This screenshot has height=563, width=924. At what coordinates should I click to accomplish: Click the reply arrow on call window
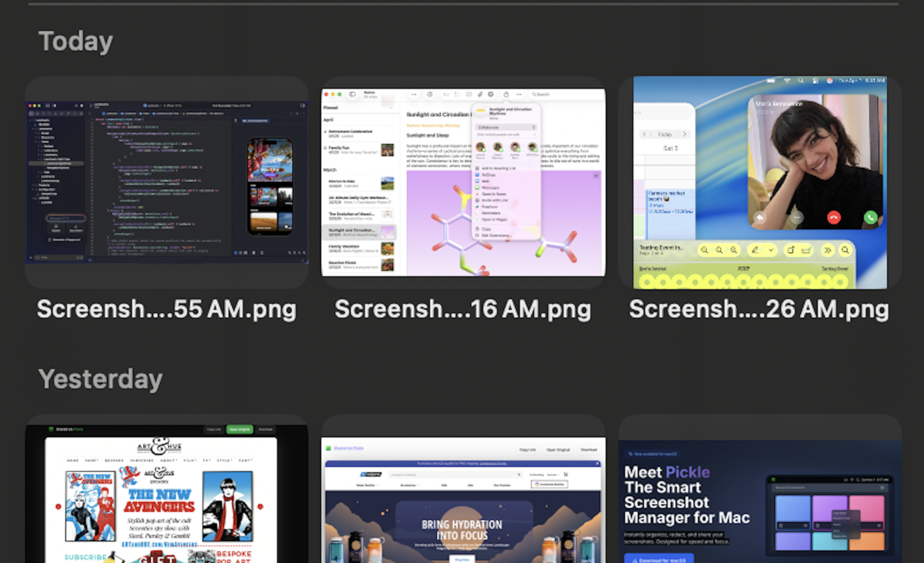point(760,217)
